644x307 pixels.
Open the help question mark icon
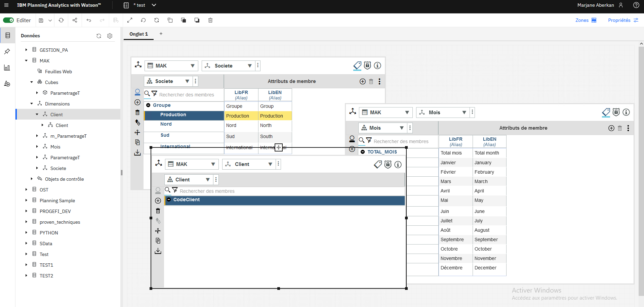tap(636, 5)
